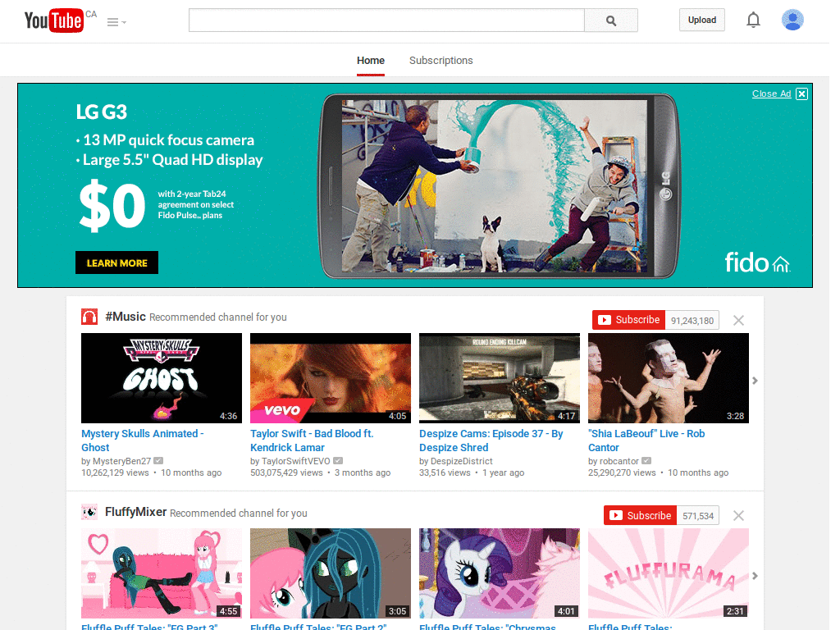Click the fido logo in the ad
The width and height of the screenshot is (840, 630).
coord(757,262)
